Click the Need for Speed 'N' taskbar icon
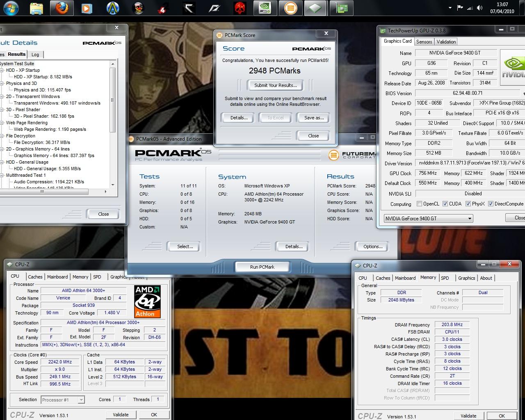The image size is (525, 420). pyautogui.click(x=215, y=8)
